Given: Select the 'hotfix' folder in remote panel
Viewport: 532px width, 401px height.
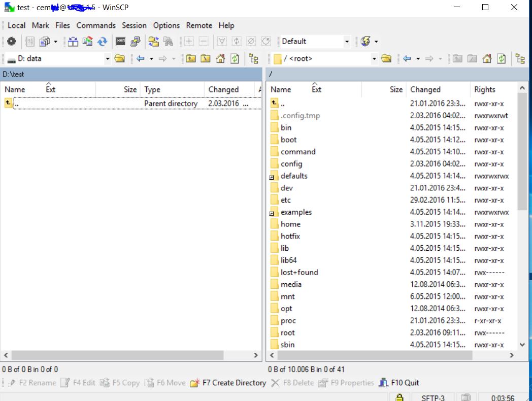Looking at the screenshot, I should click(x=290, y=237).
